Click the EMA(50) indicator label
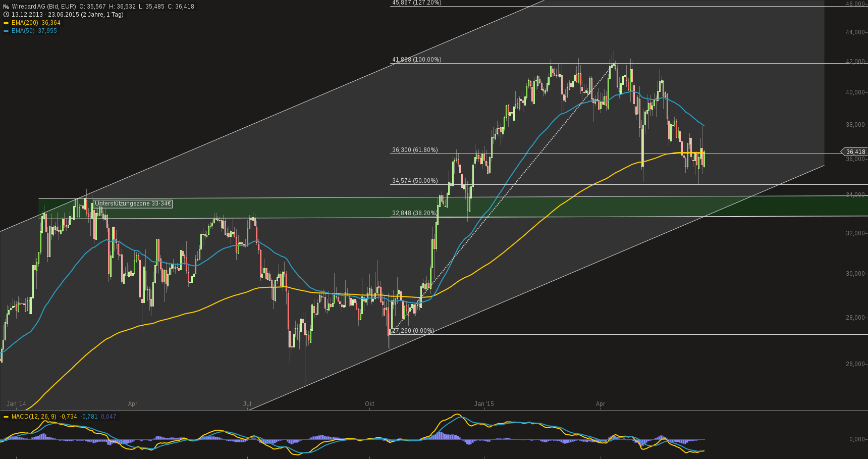 pos(23,31)
